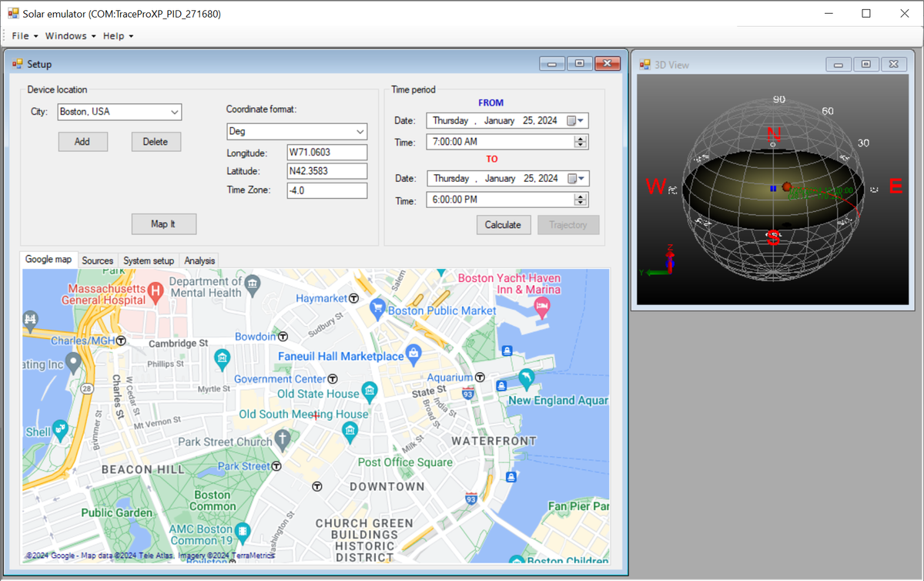924x581 pixels.
Task: Open the FROM date calendar picker
Action: pos(576,121)
